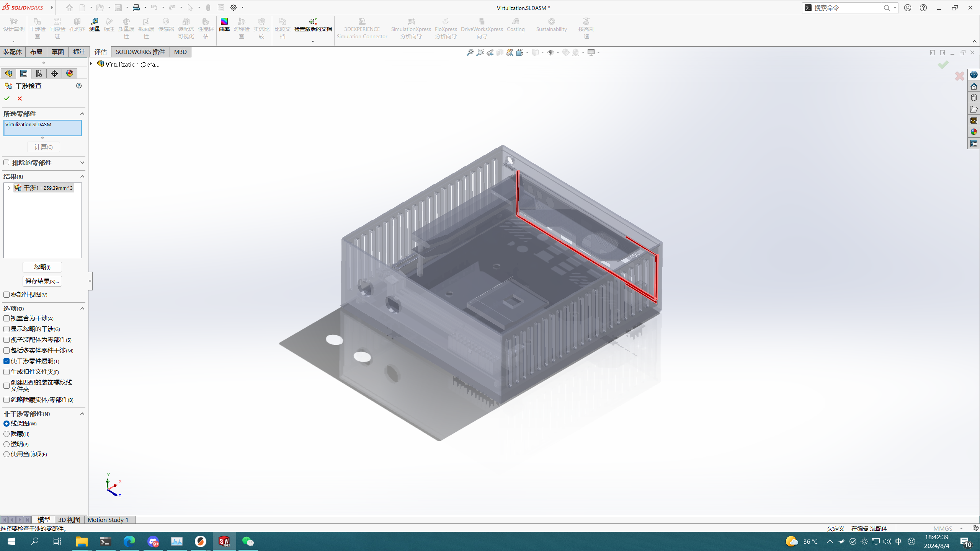
Task: Open the DisplayManager color-wheel tab
Action: [x=70, y=73]
